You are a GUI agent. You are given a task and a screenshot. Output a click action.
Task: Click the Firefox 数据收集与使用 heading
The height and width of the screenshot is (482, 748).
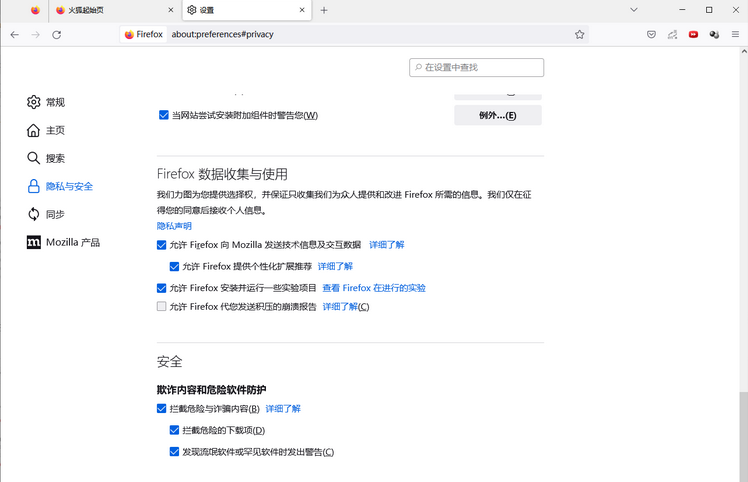point(222,174)
